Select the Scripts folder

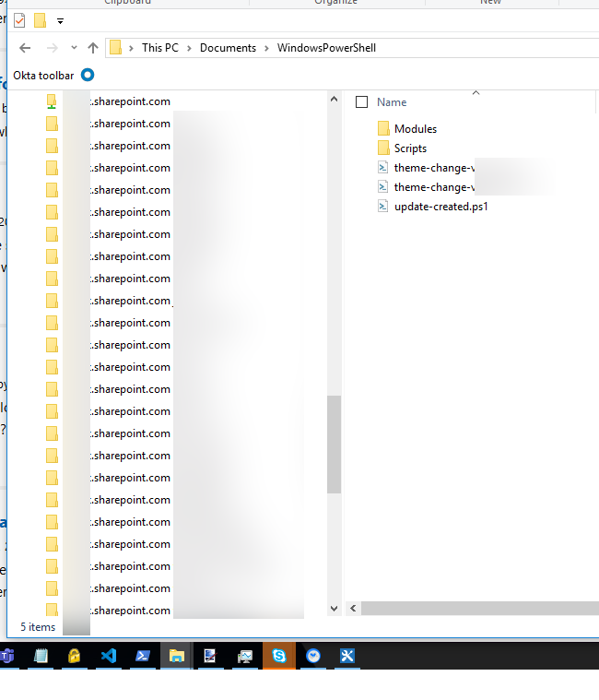tap(402, 148)
